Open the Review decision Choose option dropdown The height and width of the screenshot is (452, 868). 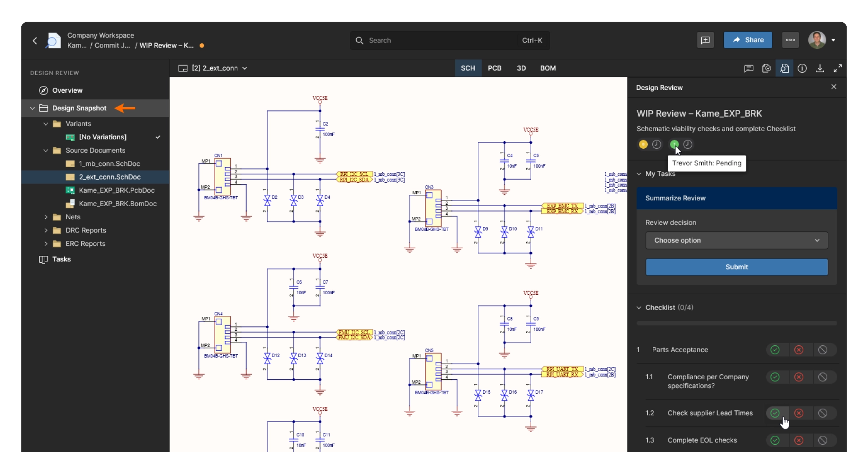736,240
